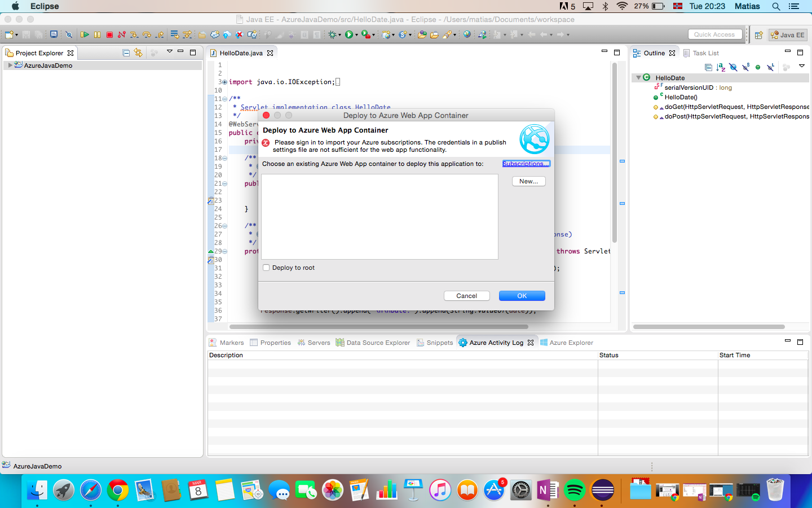Image resolution: width=812 pixels, height=508 pixels.
Task: Open the Snippets tab
Action: tap(435, 343)
